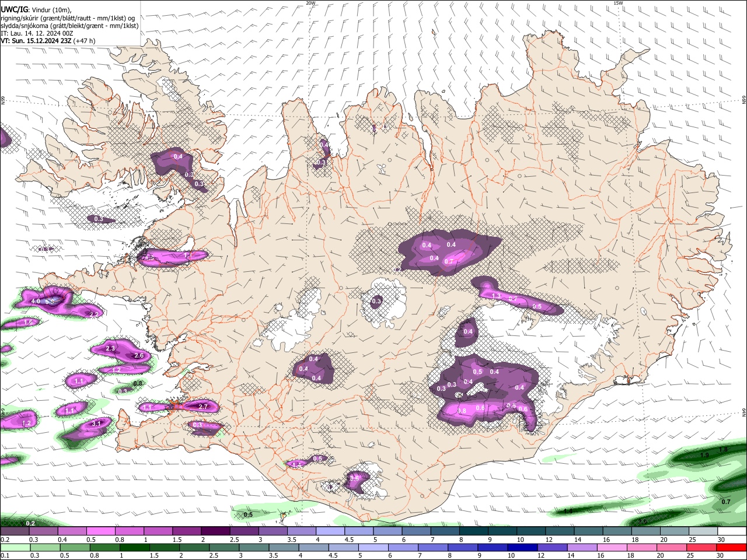Select the '1.6' value at the far west edge
747x560 pixels.
click(x=28, y=322)
